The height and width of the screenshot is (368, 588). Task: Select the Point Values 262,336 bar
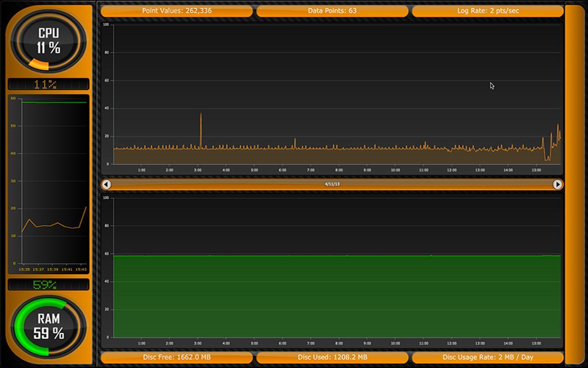click(177, 11)
